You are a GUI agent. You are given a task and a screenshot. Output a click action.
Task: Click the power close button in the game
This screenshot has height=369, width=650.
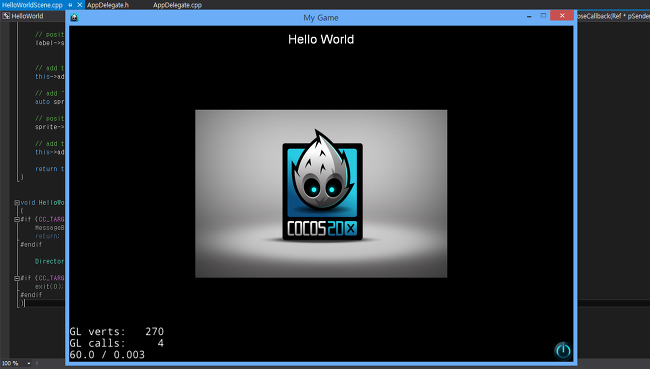coord(563,350)
